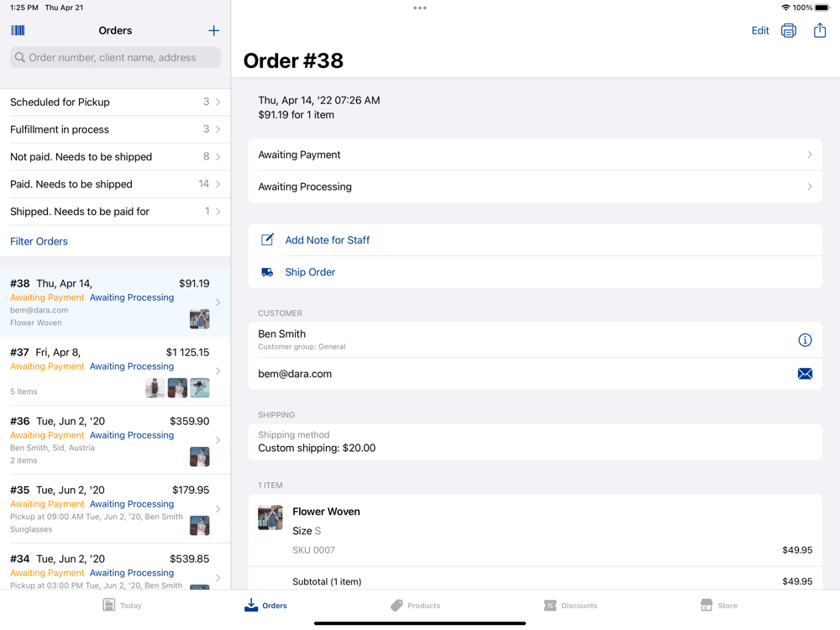
Task: Open Awaiting Payment status chevron in details
Action: [x=810, y=155]
